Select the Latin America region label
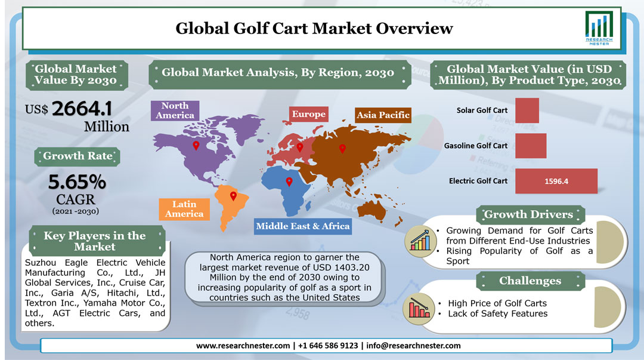Viewport: 644px width, 360px height. tap(184, 209)
